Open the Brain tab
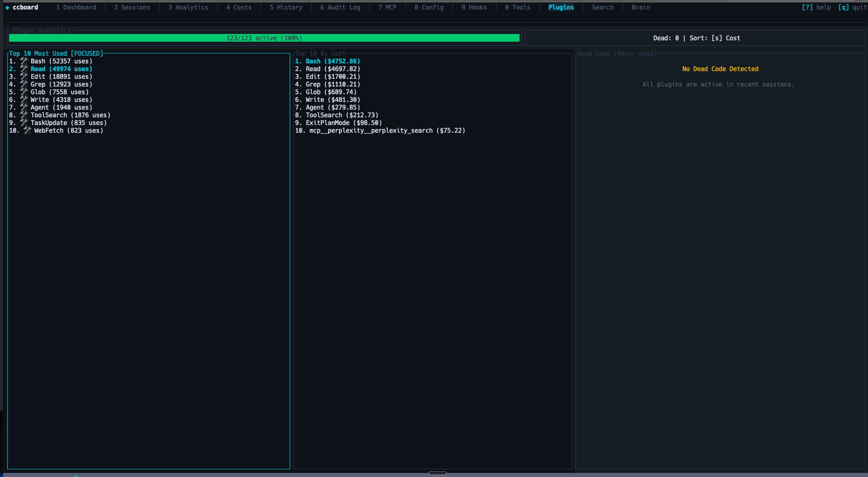This screenshot has height=477, width=868. (641, 7)
